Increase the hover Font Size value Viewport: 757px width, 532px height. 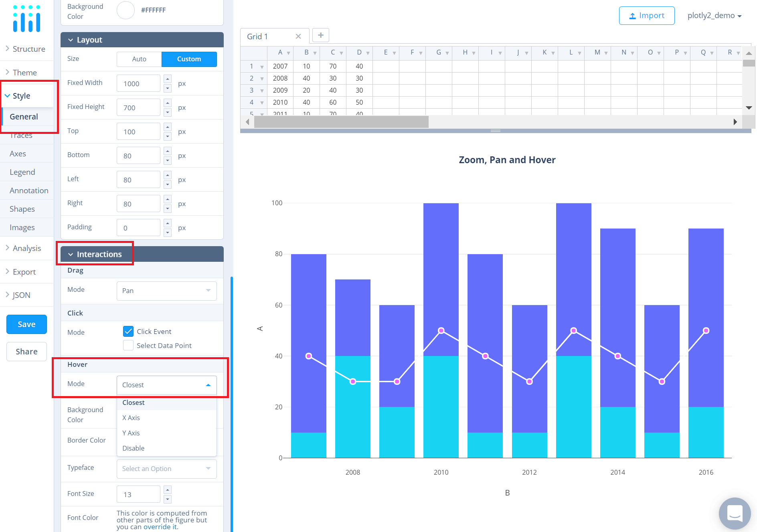(x=168, y=490)
